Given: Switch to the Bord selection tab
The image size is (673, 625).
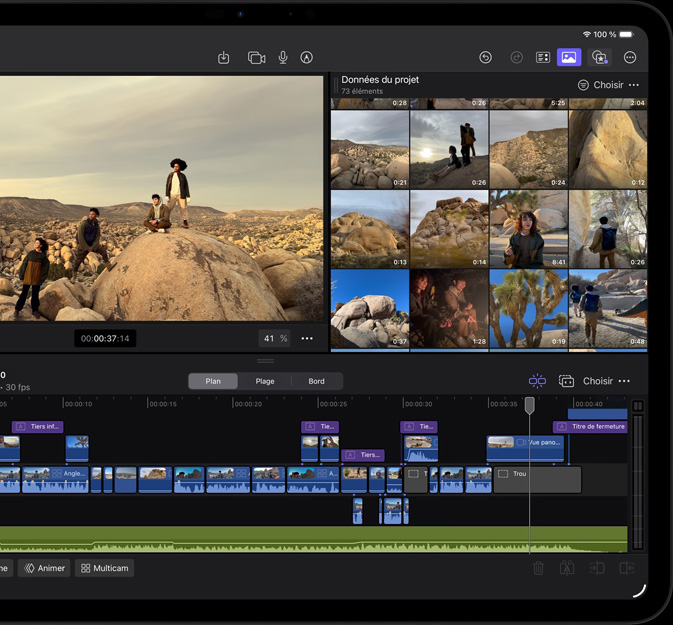Looking at the screenshot, I should point(316,381).
